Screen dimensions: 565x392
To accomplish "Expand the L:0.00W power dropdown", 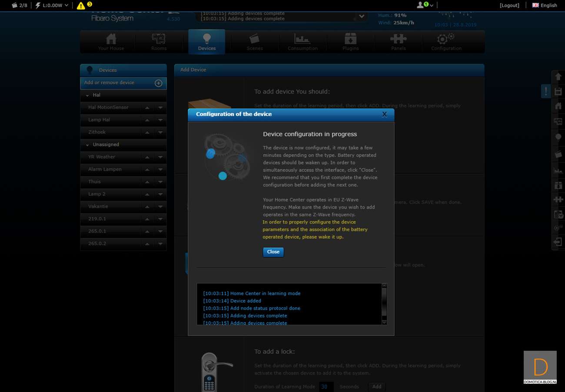I will coord(52,5).
